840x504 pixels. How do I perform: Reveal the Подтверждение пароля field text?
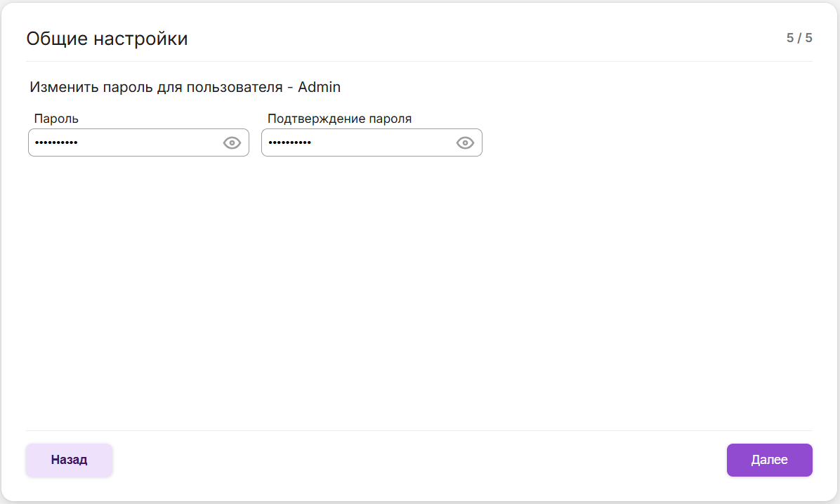point(465,143)
